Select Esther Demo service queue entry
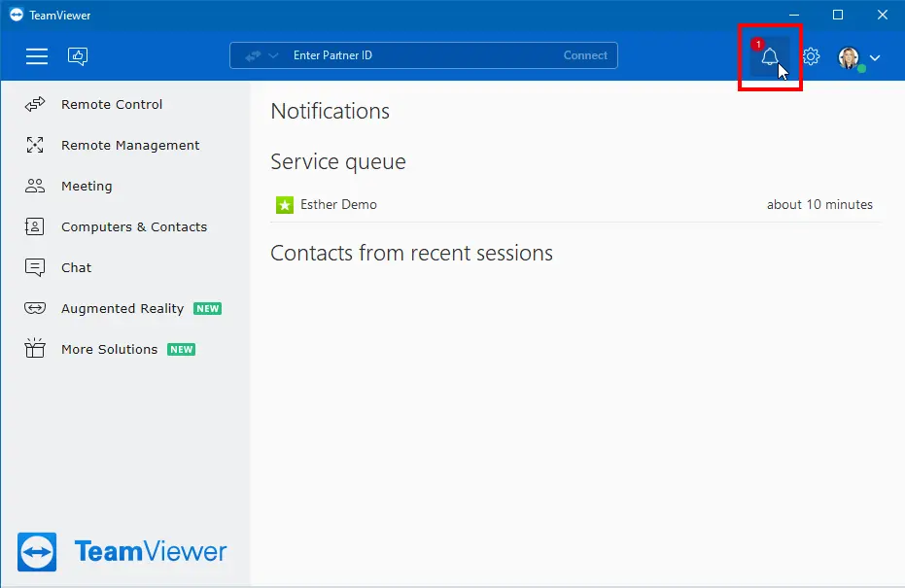The width and height of the screenshot is (905, 588). click(575, 205)
